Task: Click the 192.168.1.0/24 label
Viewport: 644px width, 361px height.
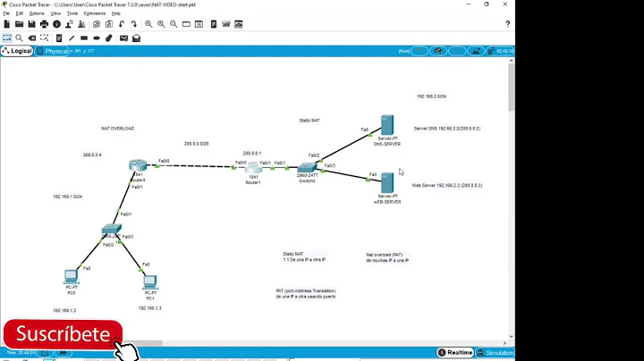Action: point(67,197)
